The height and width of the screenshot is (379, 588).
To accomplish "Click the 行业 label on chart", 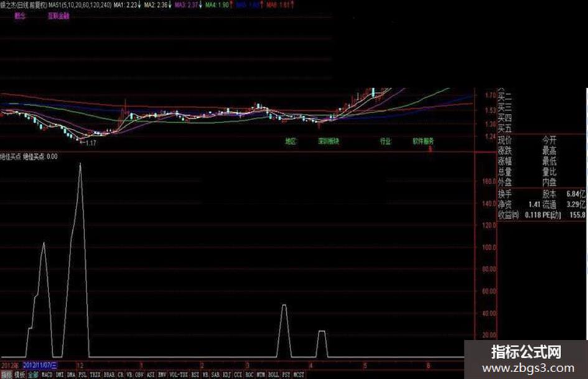I will pyautogui.click(x=386, y=141).
